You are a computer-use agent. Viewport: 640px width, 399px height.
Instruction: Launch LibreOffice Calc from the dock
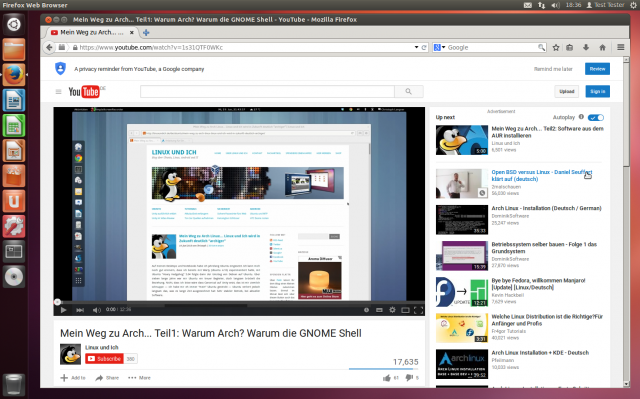(14, 126)
